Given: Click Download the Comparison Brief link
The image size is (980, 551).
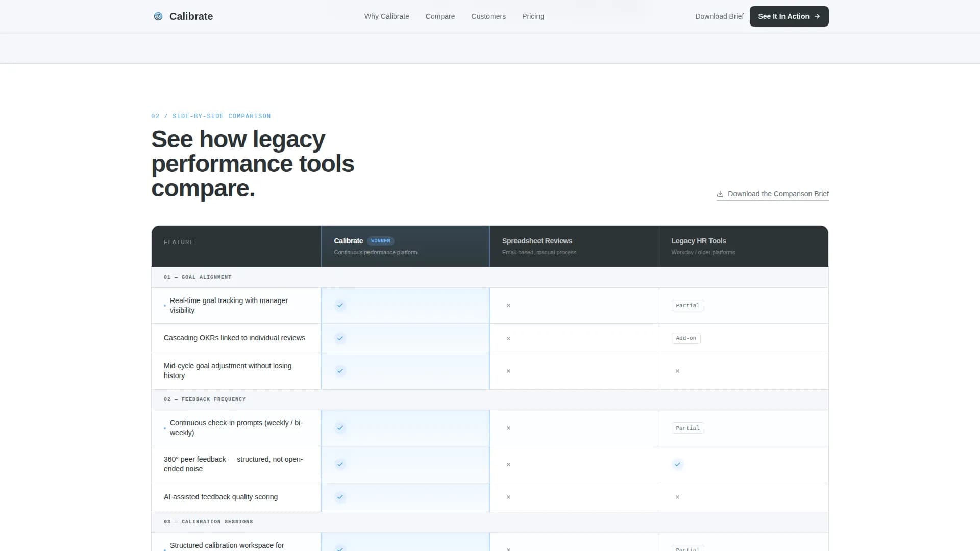Looking at the screenshot, I should coord(772,194).
